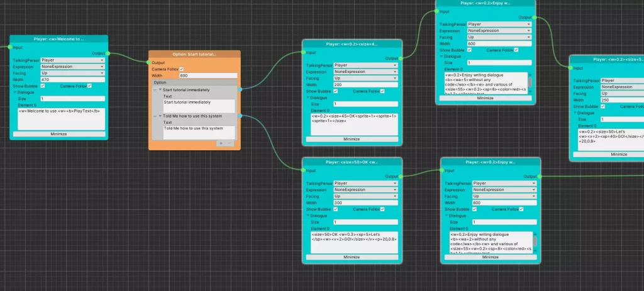
Task: Click the Input port on the Welcome node
Action: pyautogui.click(x=10, y=47)
